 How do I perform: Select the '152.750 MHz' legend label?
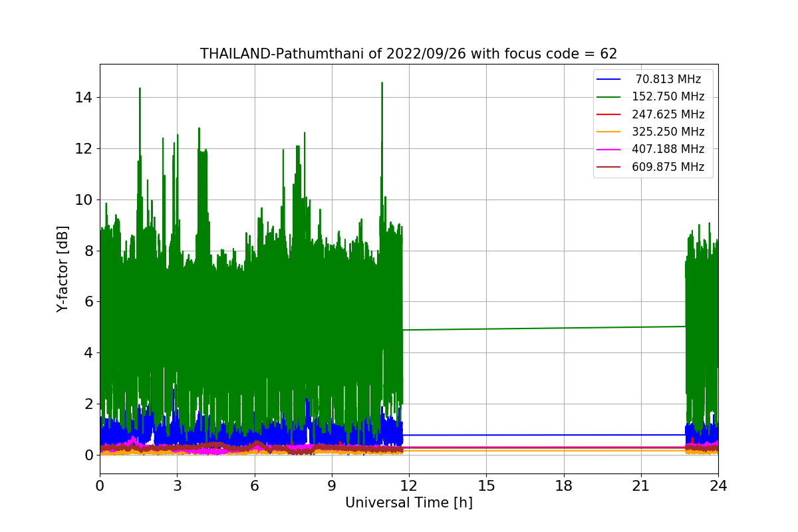[668, 96]
